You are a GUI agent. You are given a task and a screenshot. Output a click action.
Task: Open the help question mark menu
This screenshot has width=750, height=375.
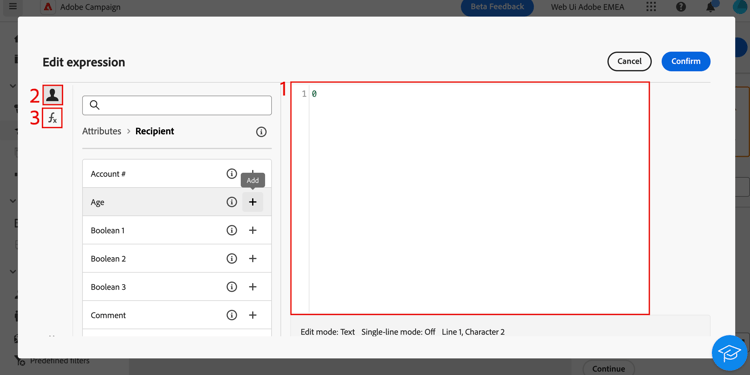[681, 7]
